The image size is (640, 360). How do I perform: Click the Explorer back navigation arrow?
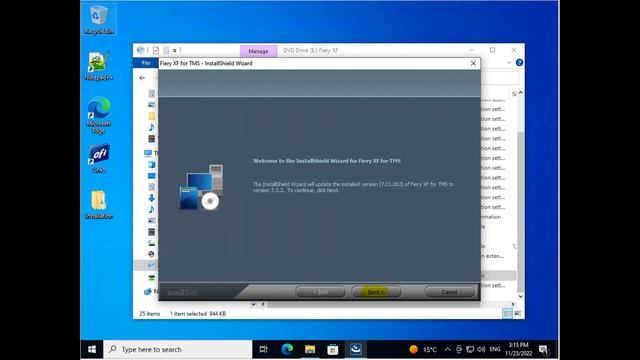pyautogui.click(x=142, y=78)
